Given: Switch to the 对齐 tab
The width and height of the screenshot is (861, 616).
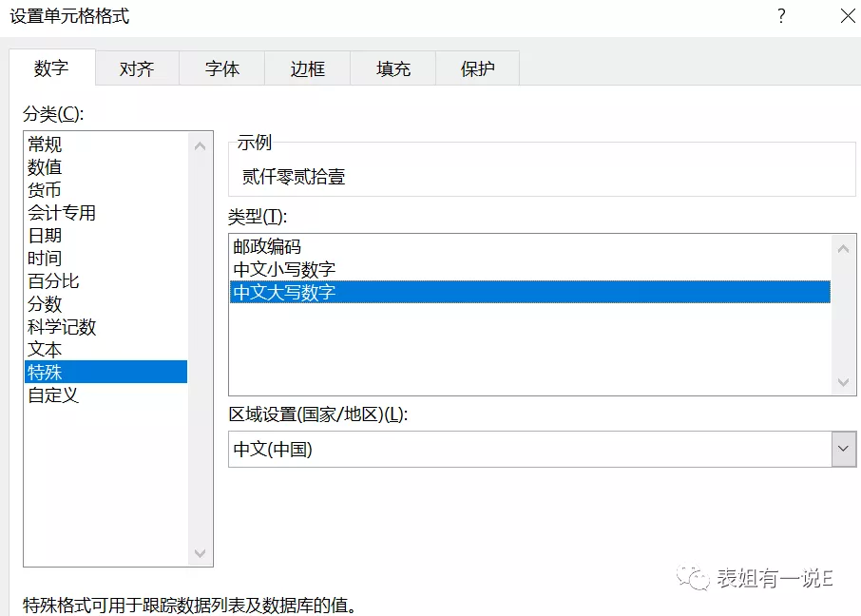Looking at the screenshot, I should coord(137,68).
